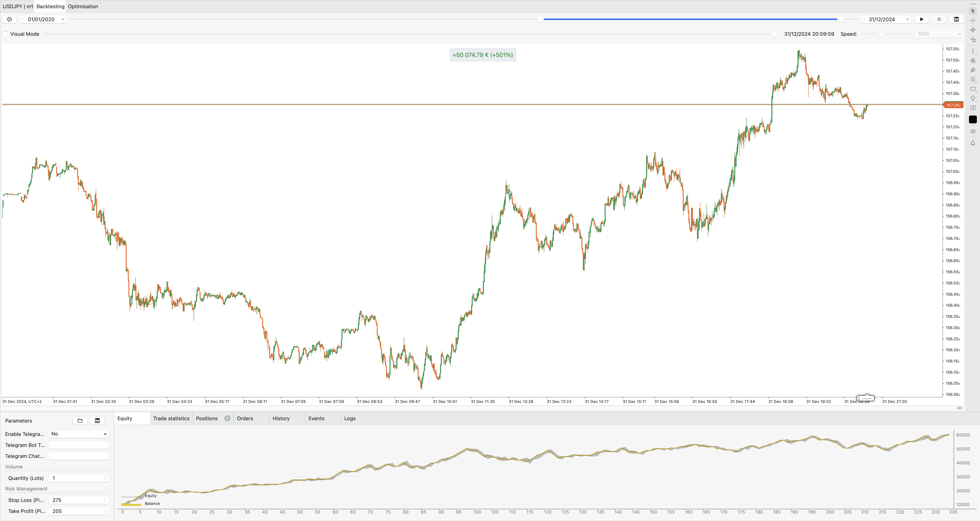Adjust the Take Profit stepper arrows

(x=105, y=511)
